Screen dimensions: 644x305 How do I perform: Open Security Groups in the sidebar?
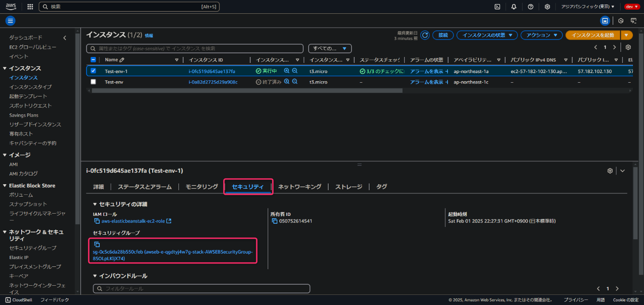coord(33,248)
